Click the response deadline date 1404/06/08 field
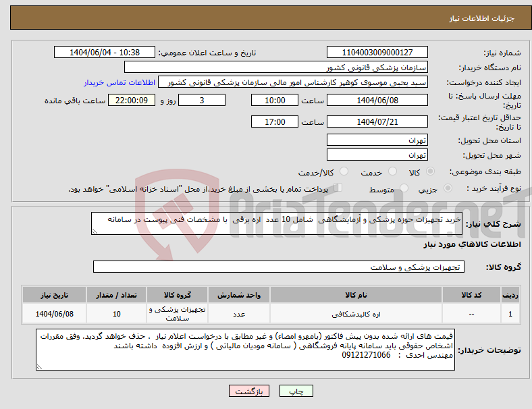This screenshot has width=532, height=409. pyautogui.click(x=377, y=100)
